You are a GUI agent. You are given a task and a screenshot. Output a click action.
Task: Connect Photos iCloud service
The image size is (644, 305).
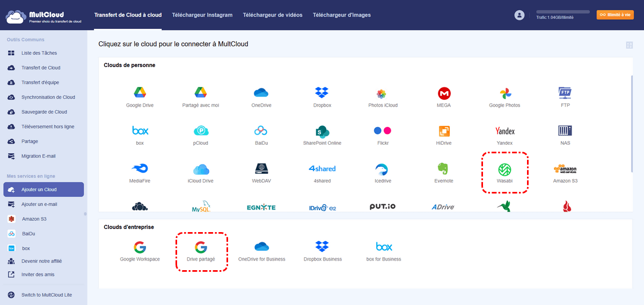coord(383,97)
